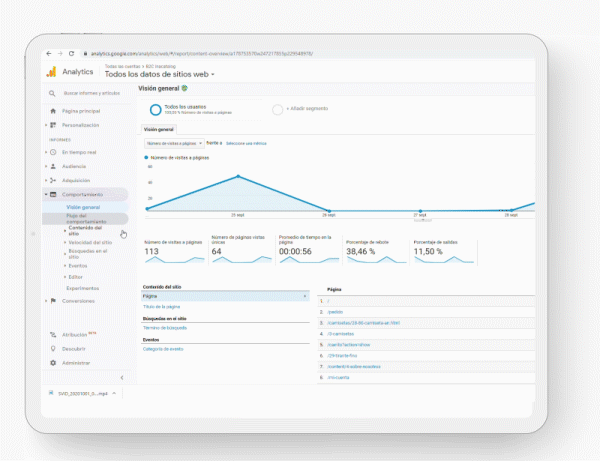The image size is (600, 461).
Task: Select the Todos los usuarios segment circle
Action: [155, 110]
